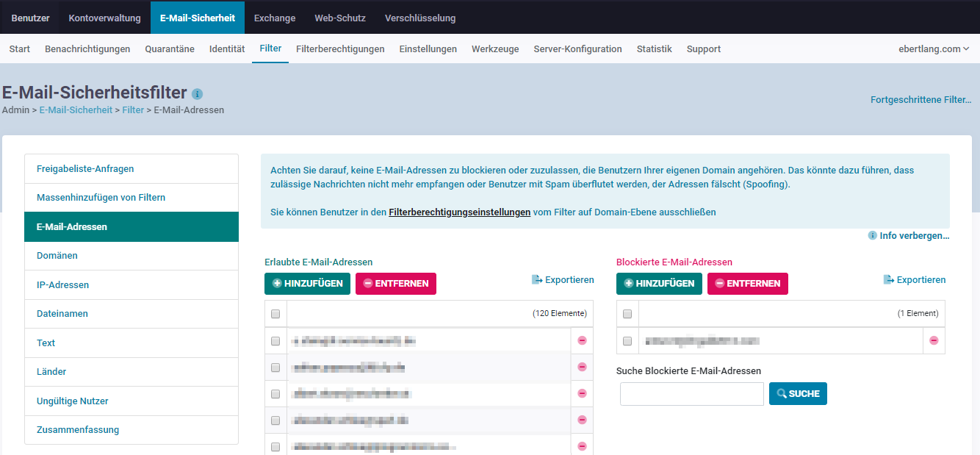Toggle select-all checkbox in blocked addresses header

(627, 314)
